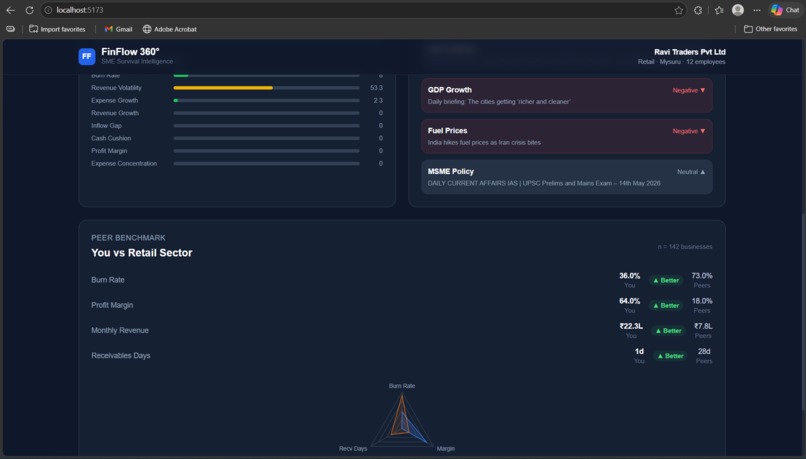
Task: Click Expense Growth progress bar
Action: click(x=266, y=100)
